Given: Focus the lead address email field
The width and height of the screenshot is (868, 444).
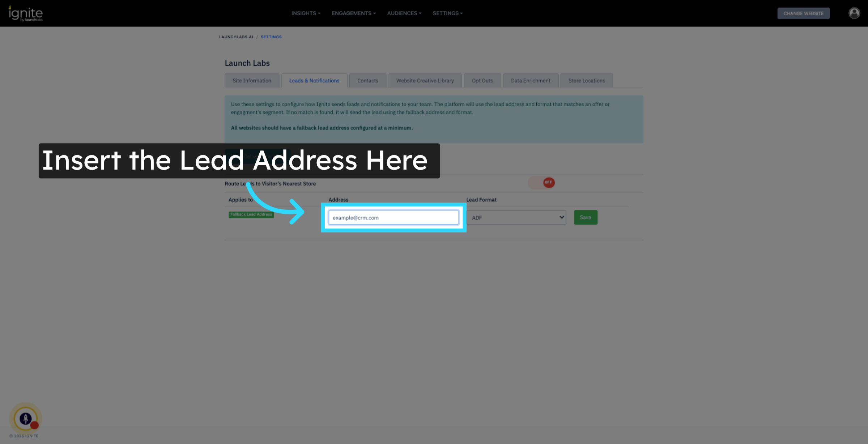Looking at the screenshot, I should click(393, 218).
